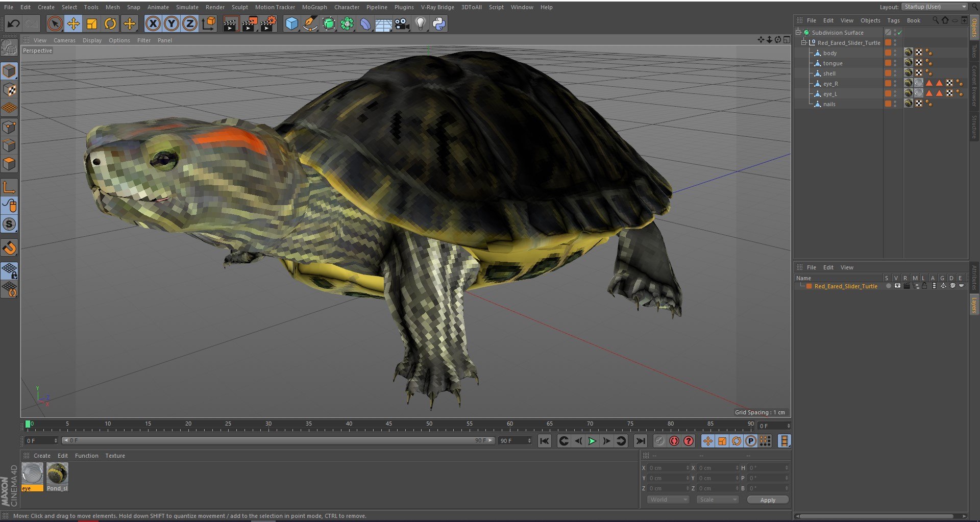Open the Scale mode dropdown
This screenshot has height=522, width=980.
pyautogui.click(x=717, y=500)
